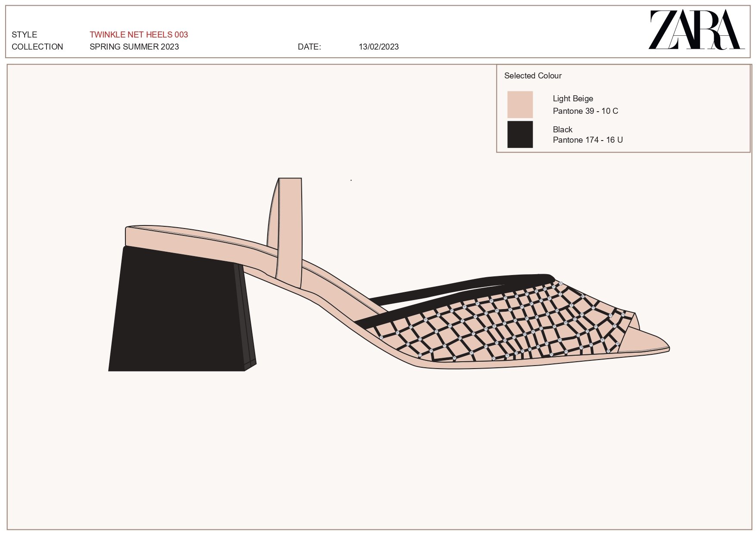
Task: Click the Pantone 174 - 16 U code
Action: click(588, 140)
